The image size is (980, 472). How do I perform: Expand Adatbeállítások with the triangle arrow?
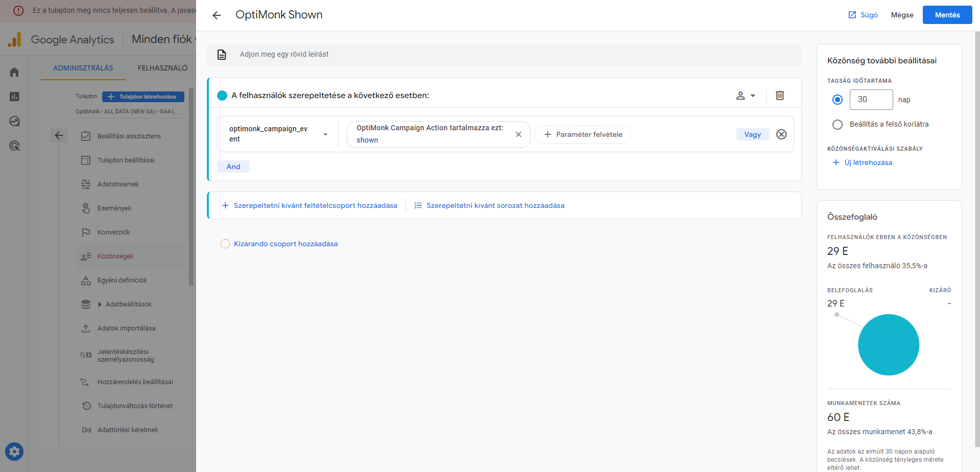click(x=100, y=304)
